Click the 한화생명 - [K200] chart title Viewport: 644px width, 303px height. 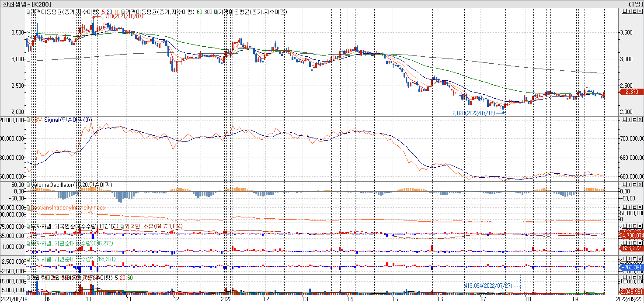pyautogui.click(x=27, y=4)
